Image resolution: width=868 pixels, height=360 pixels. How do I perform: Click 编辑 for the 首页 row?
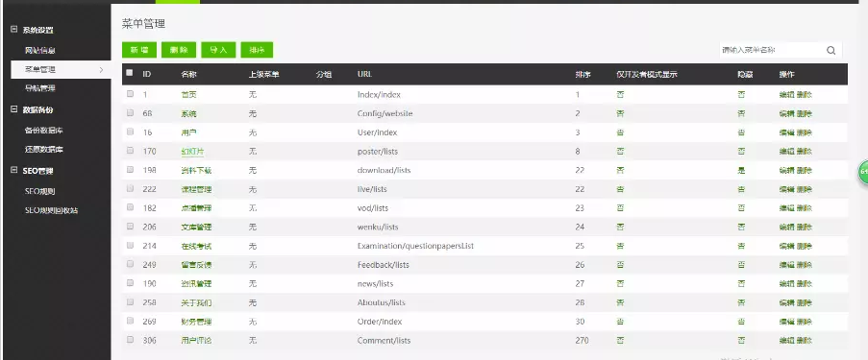tap(786, 95)
